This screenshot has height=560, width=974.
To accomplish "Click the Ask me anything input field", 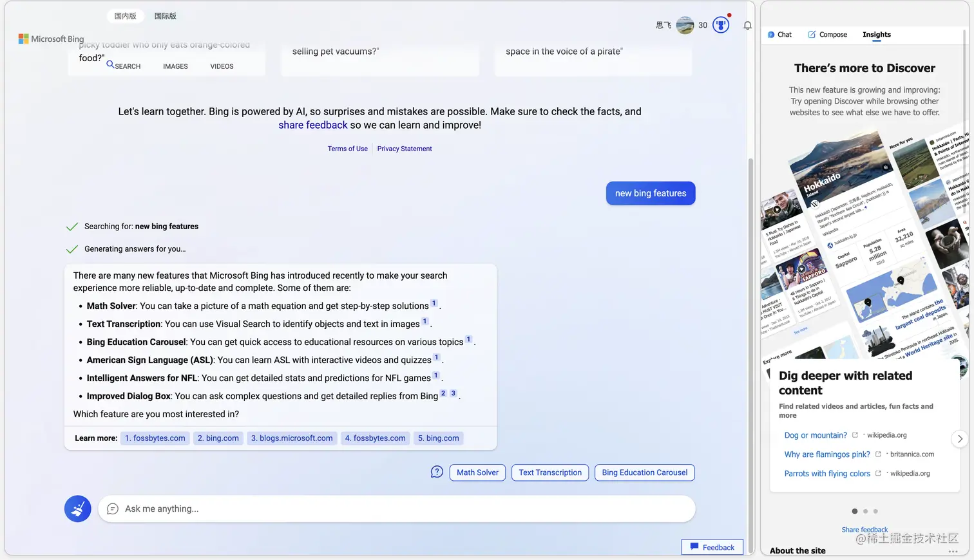I will (x=397, y=509).
